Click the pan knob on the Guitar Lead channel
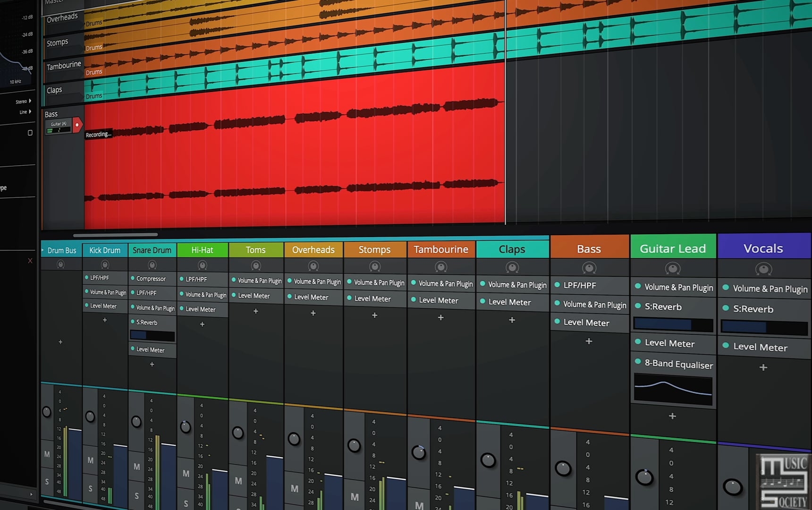812x510 pixels. [x=644, y=477]
